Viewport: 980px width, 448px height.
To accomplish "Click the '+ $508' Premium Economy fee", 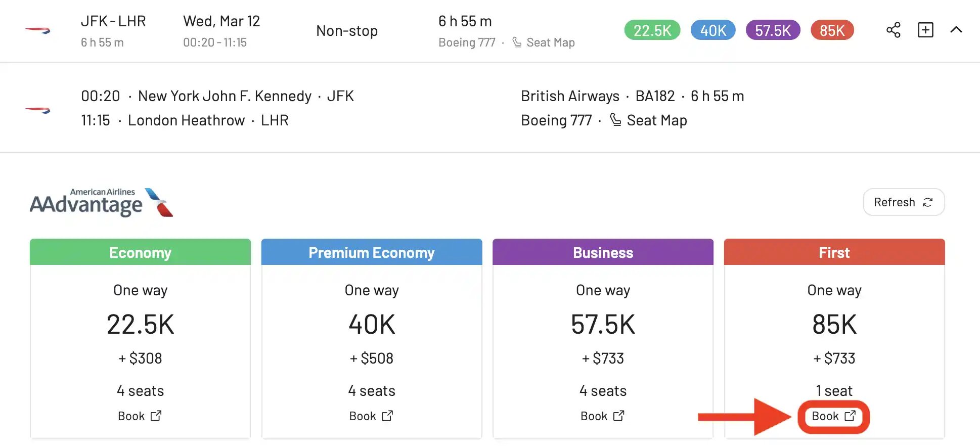I will tap(372, 358).
